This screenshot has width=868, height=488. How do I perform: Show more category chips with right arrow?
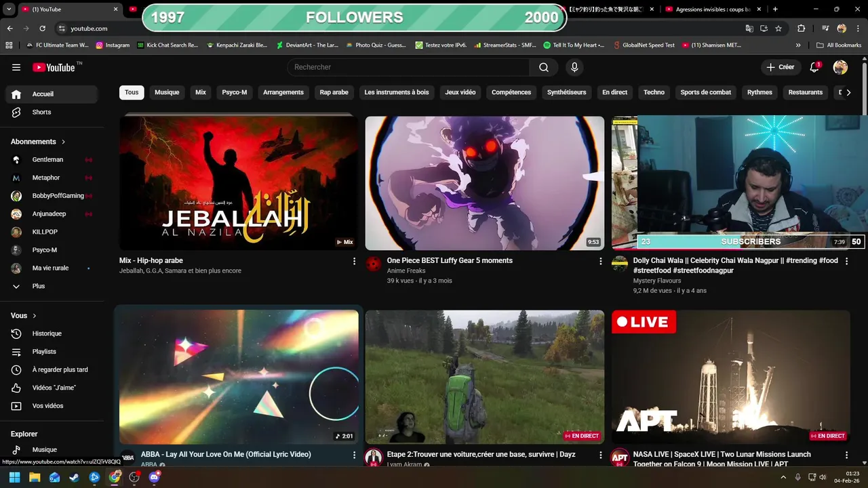pyautogui.click(x=848, y=93)
